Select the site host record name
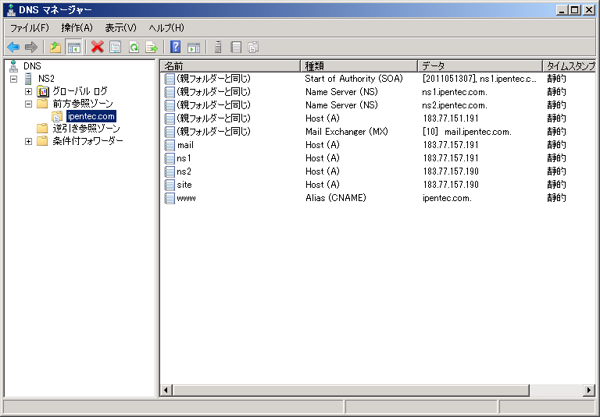 (x=184, y=185)
